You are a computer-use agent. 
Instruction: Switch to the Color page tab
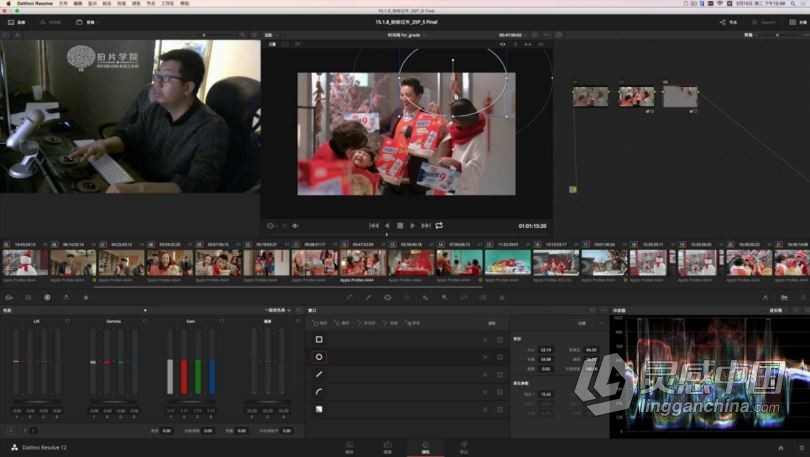(426, 447)
